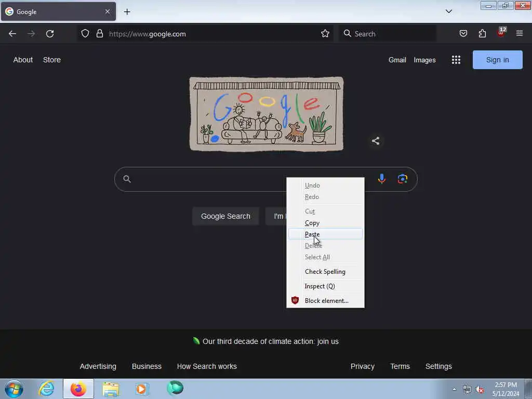Reload the page with the refresh icon
Screen dimensions: 532x399
pos(50,34)
